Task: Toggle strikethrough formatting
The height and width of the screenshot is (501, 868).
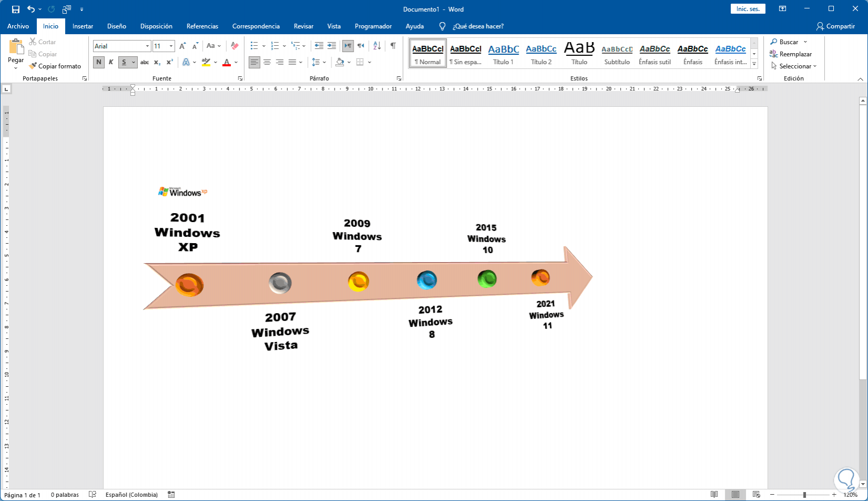Action: tap(145, 62)
